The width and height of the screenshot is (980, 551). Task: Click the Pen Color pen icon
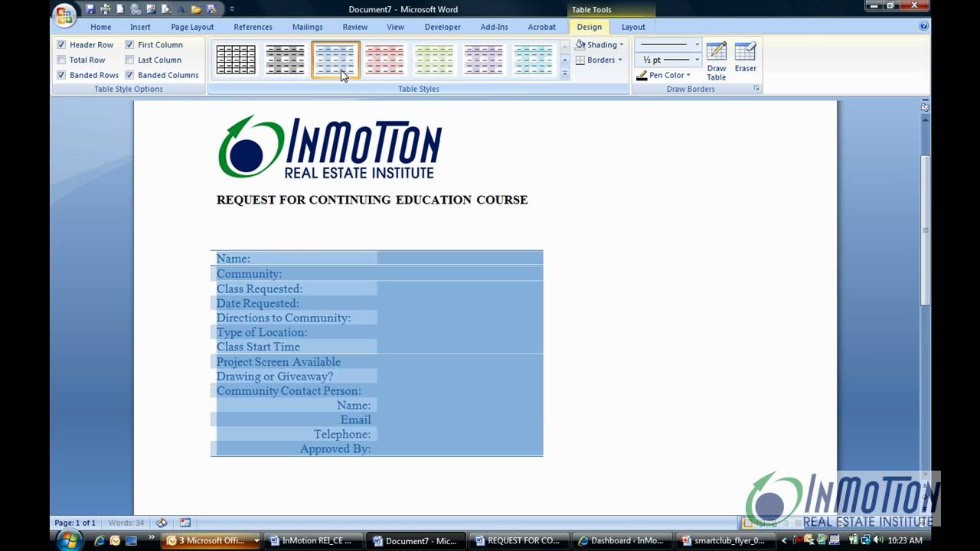coord(642,75)
